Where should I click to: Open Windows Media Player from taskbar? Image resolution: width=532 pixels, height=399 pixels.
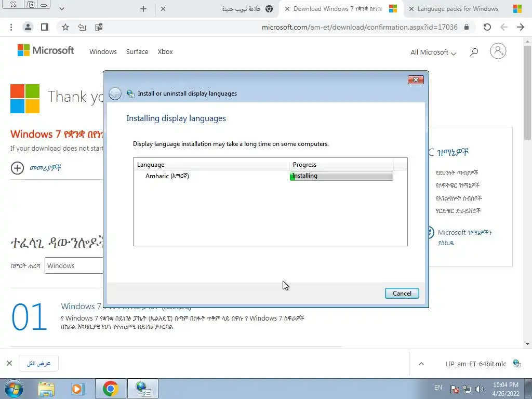coord(77,389)
